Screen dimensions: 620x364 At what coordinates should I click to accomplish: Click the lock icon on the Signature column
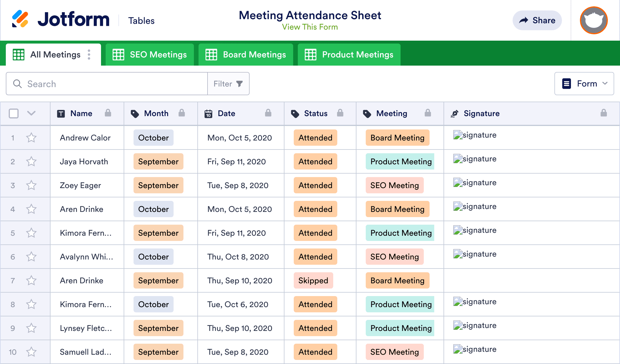pyautogui.click(x=604, y=113)
